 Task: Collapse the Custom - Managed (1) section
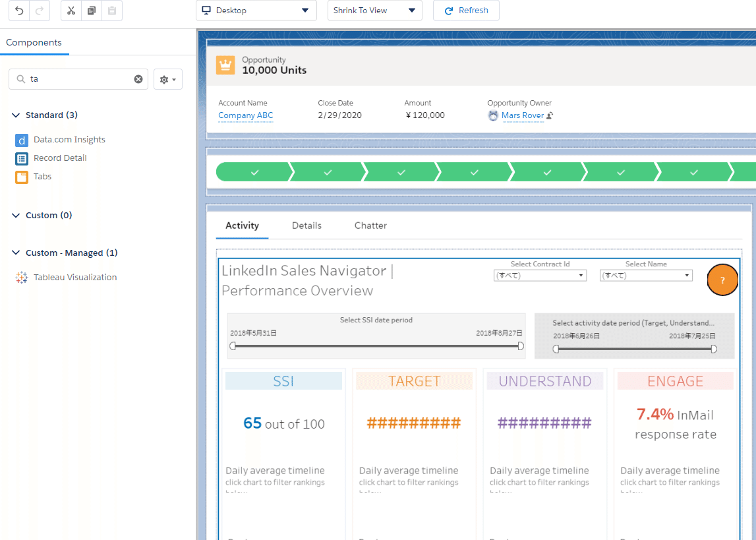(16, 253)
